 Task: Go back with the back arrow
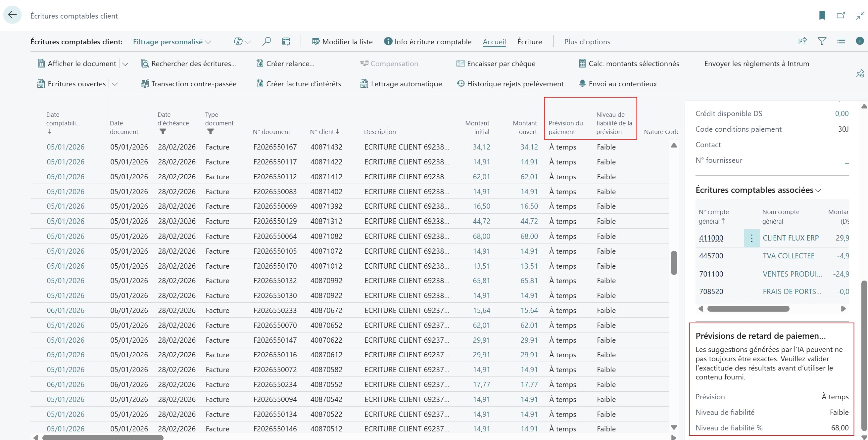click(x=13, y=15)
